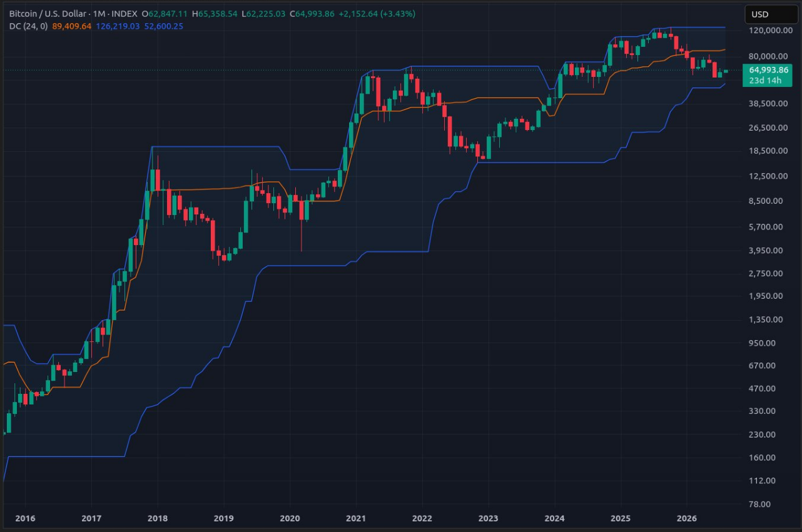Click the 2023 label on the time axis

pyautogui.click(x=488, y=518)
